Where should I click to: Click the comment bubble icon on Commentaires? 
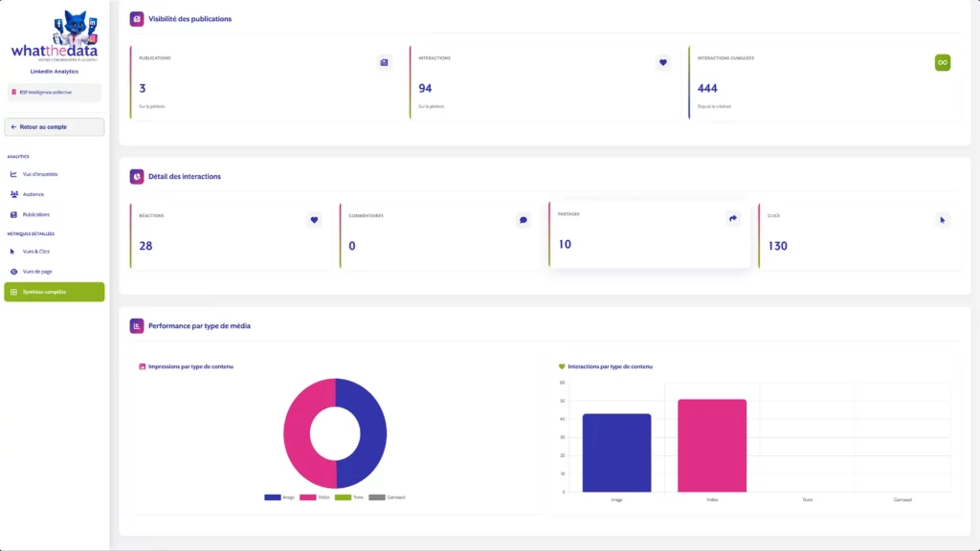pyautogui.click(x=523, y=220)
